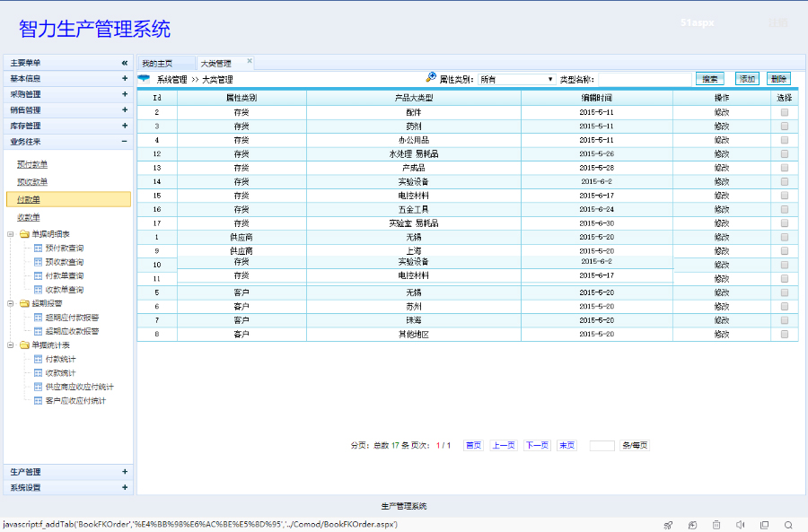
Task: Tick the checkbox for row Id 6 苏州
Action: point(785,307)
